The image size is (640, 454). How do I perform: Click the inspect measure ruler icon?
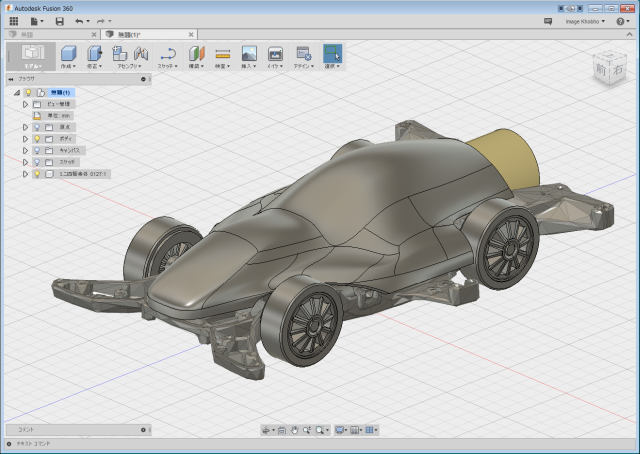[x=223, y=53]
